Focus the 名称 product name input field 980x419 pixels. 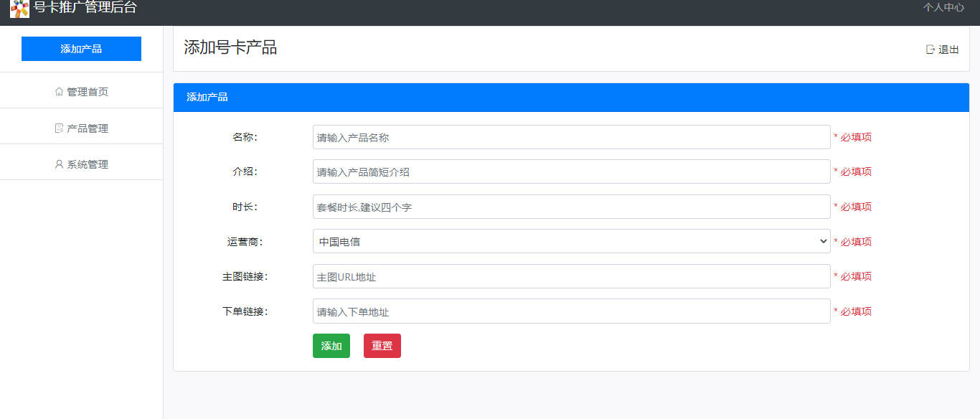tap(572, 137)
